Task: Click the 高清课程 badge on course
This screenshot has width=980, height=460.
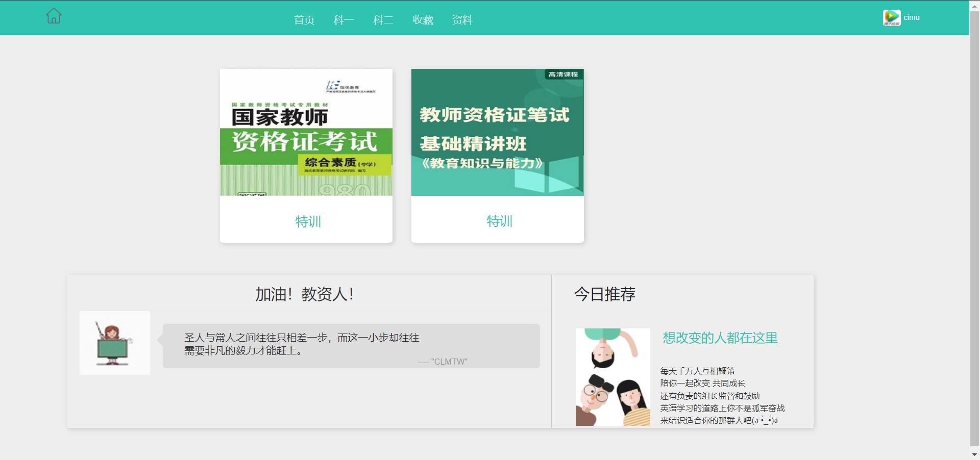Action: click(x=563, y=74)
